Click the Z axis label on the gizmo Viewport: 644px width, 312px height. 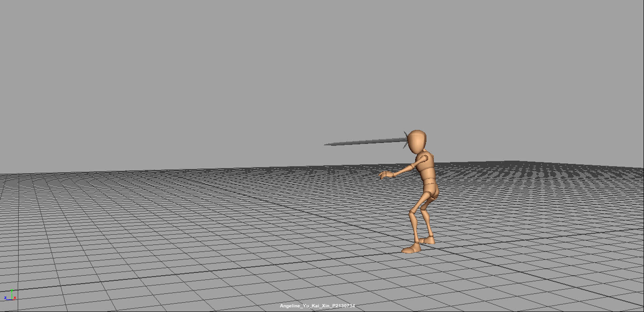[5, 298]
